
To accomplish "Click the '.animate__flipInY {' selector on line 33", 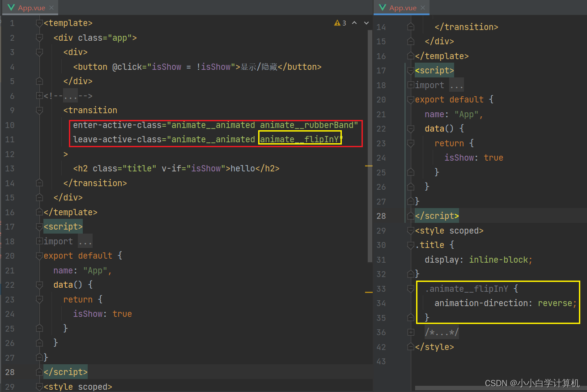I will tap(471, 289).
